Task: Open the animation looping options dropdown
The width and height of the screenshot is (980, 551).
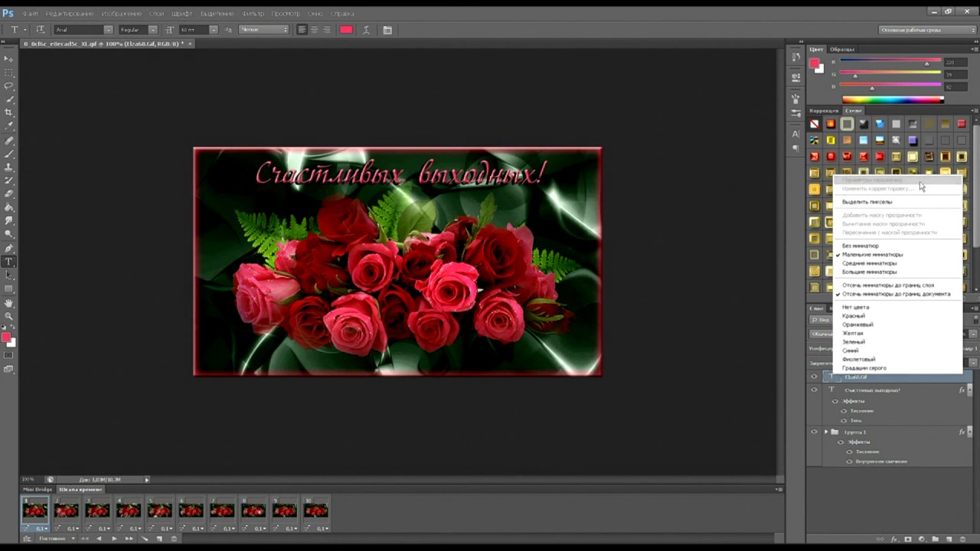Action: (57, 539)
